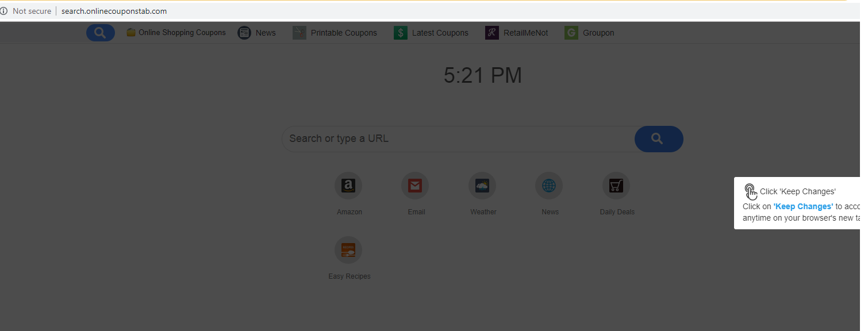Screen dimensions: 868x331
Task: Click the Amazon shortcut icon
Action: click(x=348, y=186)
